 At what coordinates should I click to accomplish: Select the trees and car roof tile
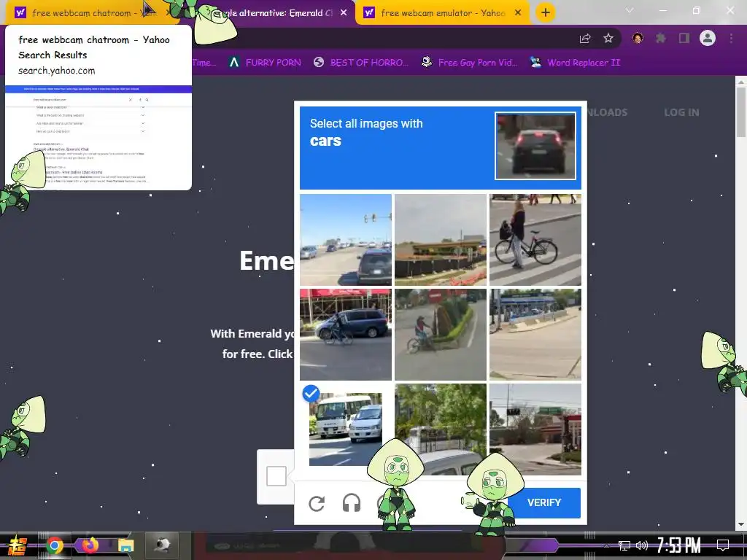click(441, 429)
